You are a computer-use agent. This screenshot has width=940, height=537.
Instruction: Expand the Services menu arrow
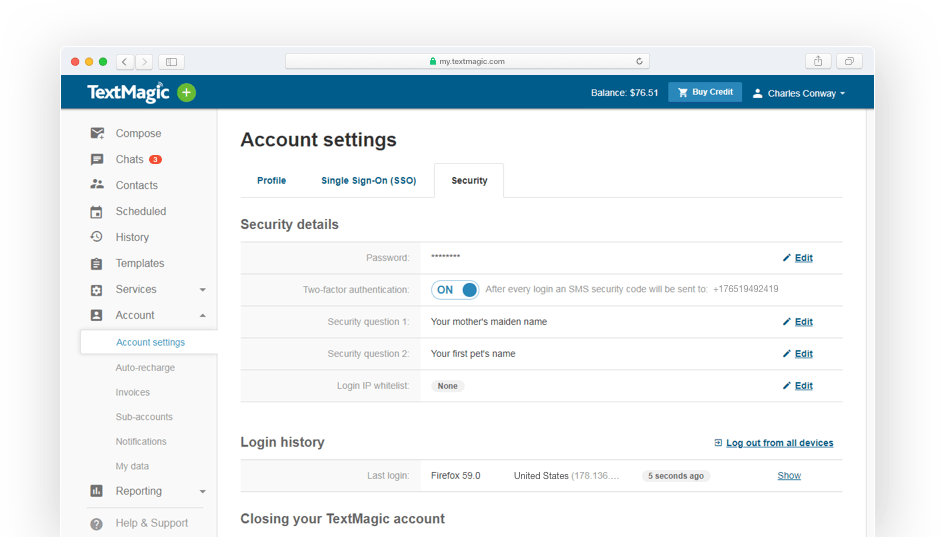coord(203,289)
